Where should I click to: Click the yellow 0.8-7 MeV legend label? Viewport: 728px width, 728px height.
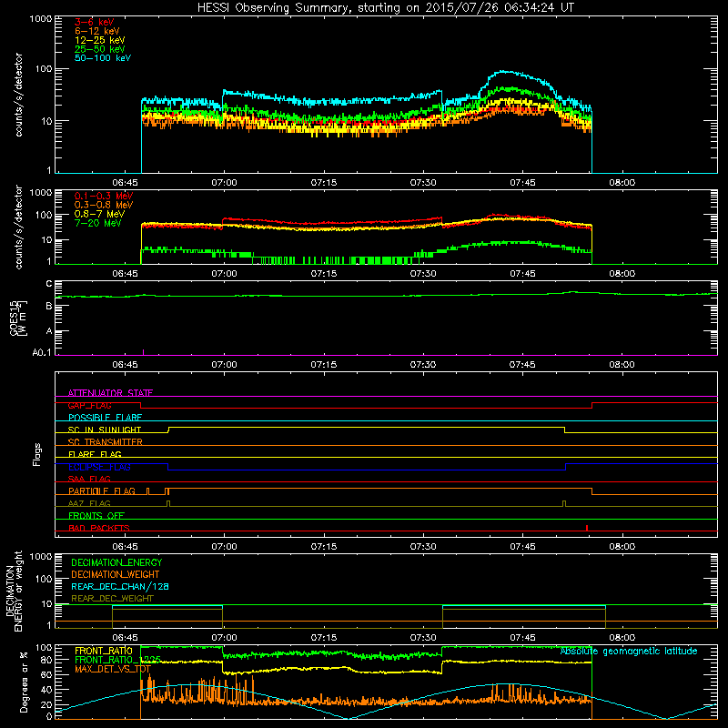pos(100,214)
